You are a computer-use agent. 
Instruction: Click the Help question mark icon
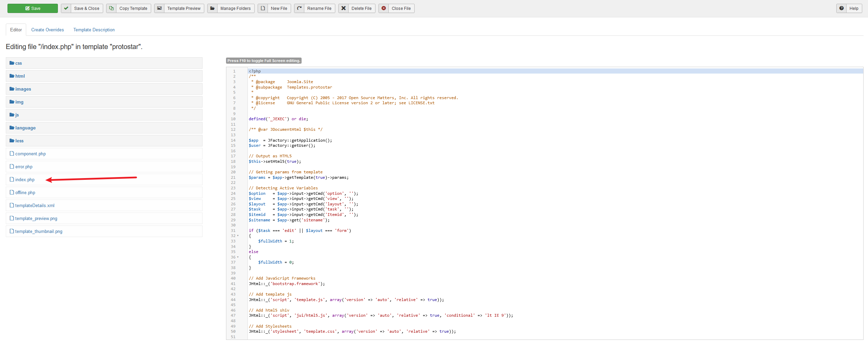coord(841,9)
